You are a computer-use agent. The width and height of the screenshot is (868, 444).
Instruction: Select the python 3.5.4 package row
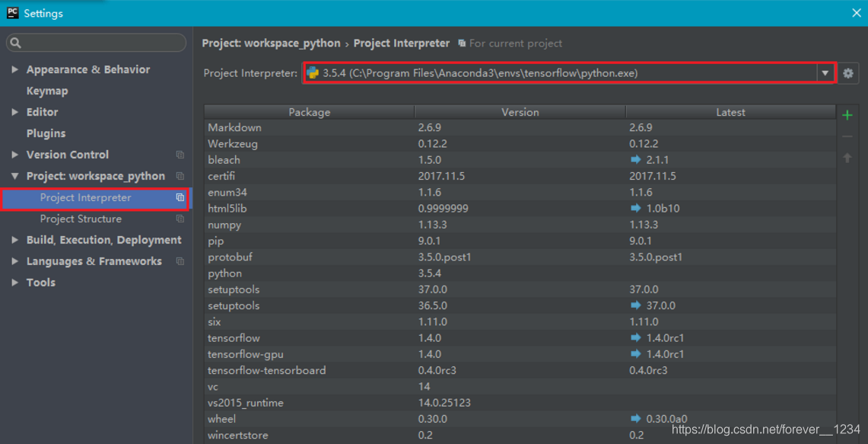point(520,273)
